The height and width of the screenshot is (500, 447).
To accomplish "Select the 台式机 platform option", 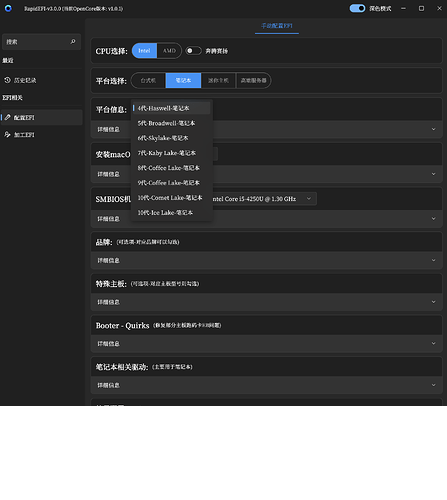I will [x=148, y=80].
